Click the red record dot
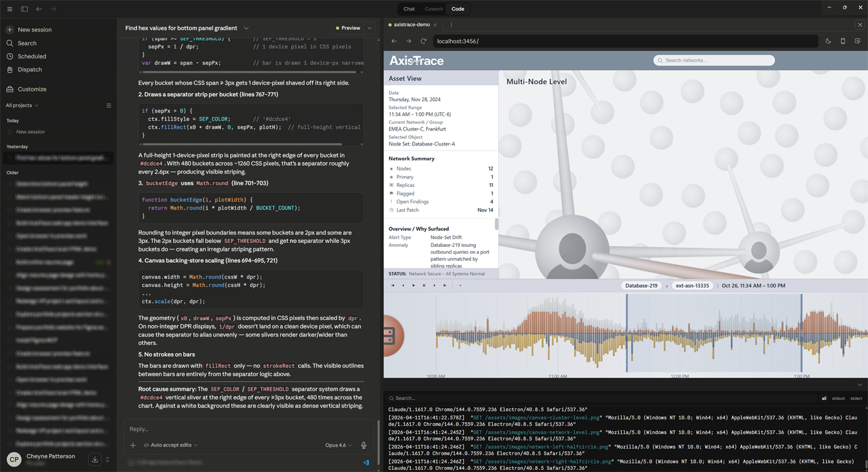The image size is (868, 472). click(x=461, y=286)
